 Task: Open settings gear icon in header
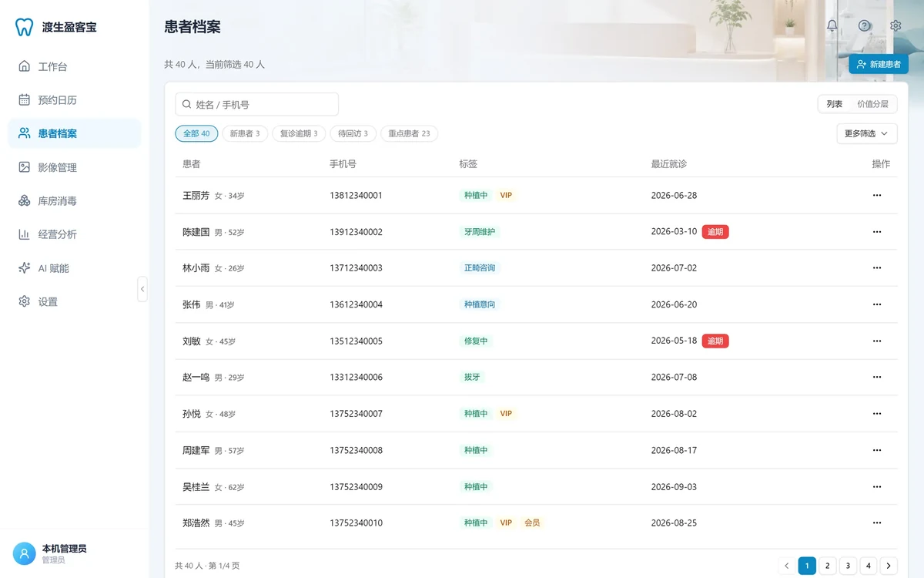pyautogui.click(x=896, y=25)
